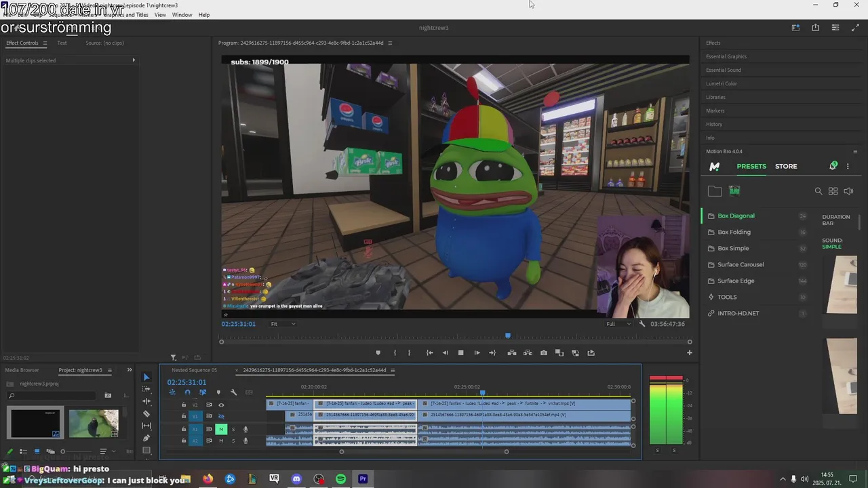Open the Project nightcrew3 panel menu
Image resolution: width=868 pixels, height=488 pixels.
click(x=109, y=370)
